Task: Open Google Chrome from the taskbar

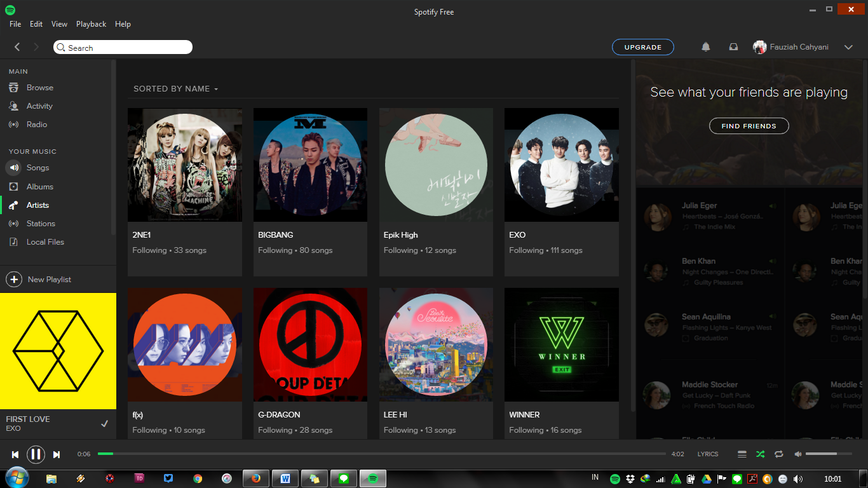Action: click(198, 478)
